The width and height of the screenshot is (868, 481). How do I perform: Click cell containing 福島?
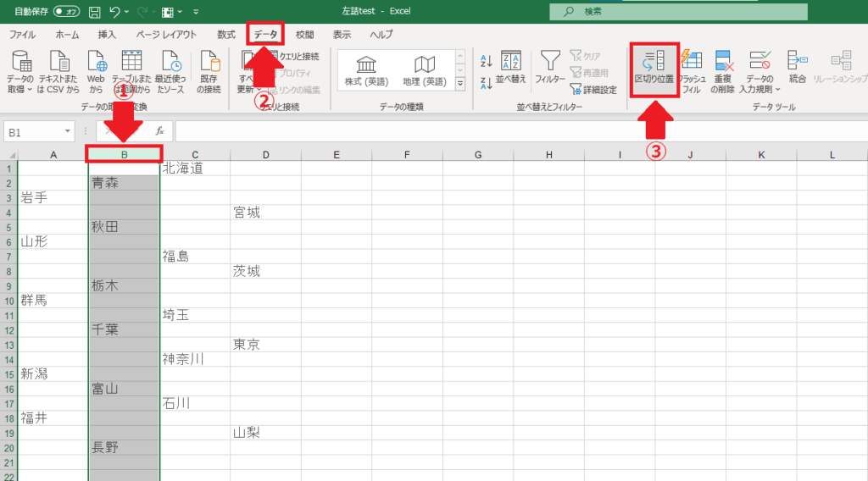(x=195, y=257)
